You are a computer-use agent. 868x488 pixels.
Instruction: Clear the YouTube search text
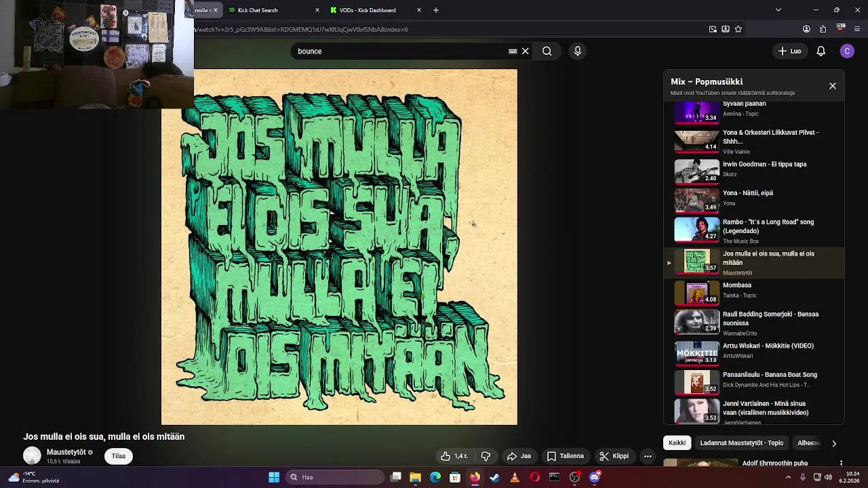point(525,51)
